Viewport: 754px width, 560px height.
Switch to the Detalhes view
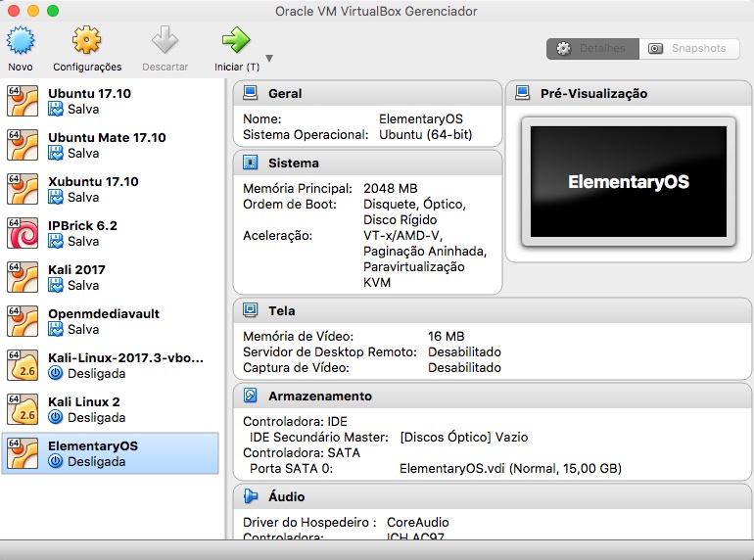(x=592, y=49)
